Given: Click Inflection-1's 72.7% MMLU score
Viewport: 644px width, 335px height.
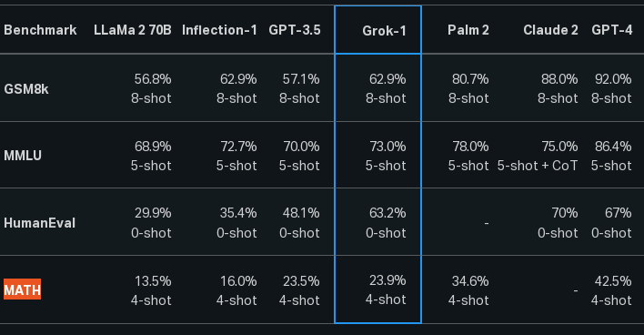Looking at the screenshot, I should coord(238,147).
